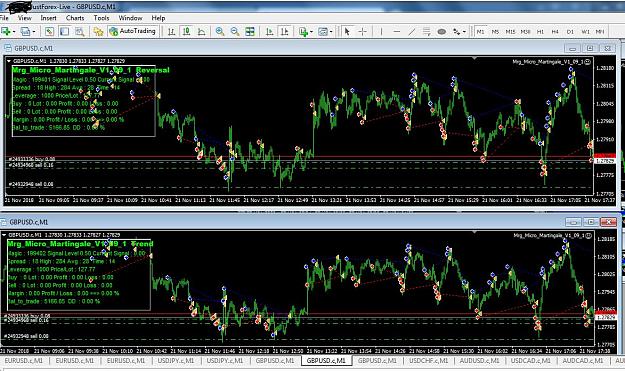The height and width of the screenshot is (371, 625).
Task: Zoom out of the chart
Action: 235,31
